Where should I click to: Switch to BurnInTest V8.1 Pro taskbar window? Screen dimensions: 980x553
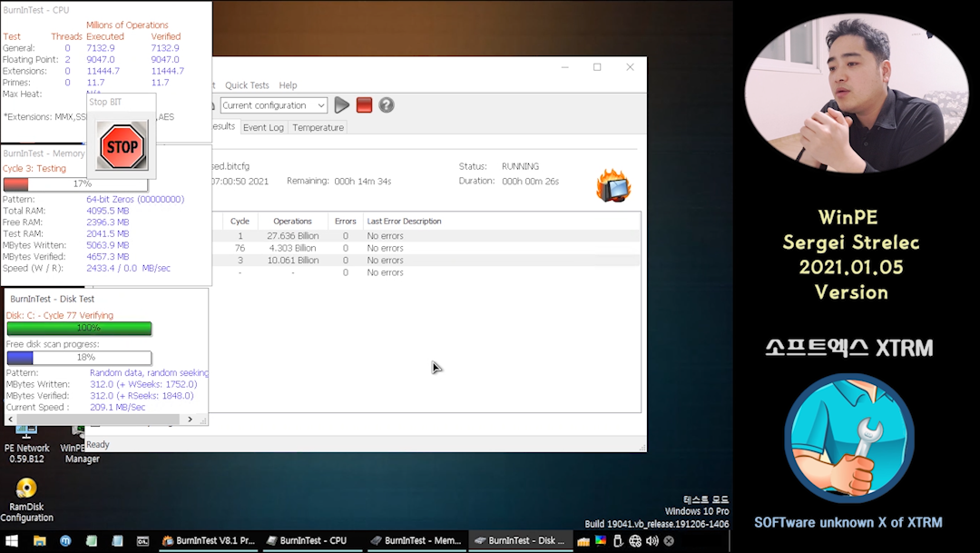(x=209, y=540)
